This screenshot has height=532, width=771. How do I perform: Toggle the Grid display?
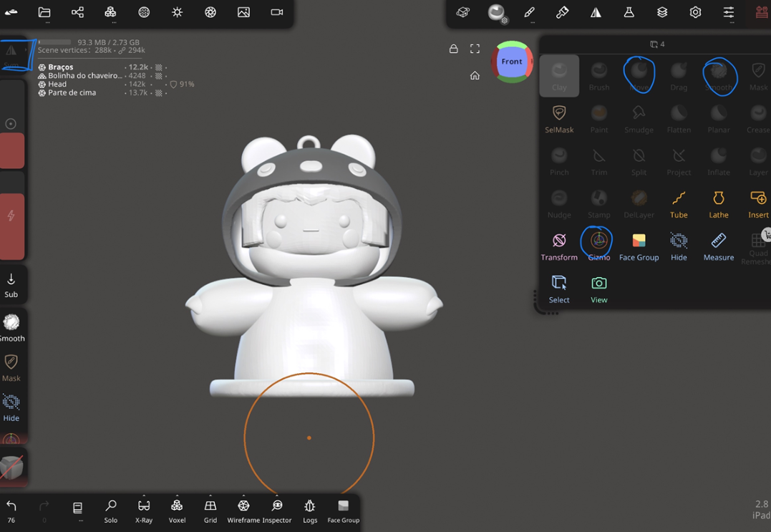(x=210, y=511)
